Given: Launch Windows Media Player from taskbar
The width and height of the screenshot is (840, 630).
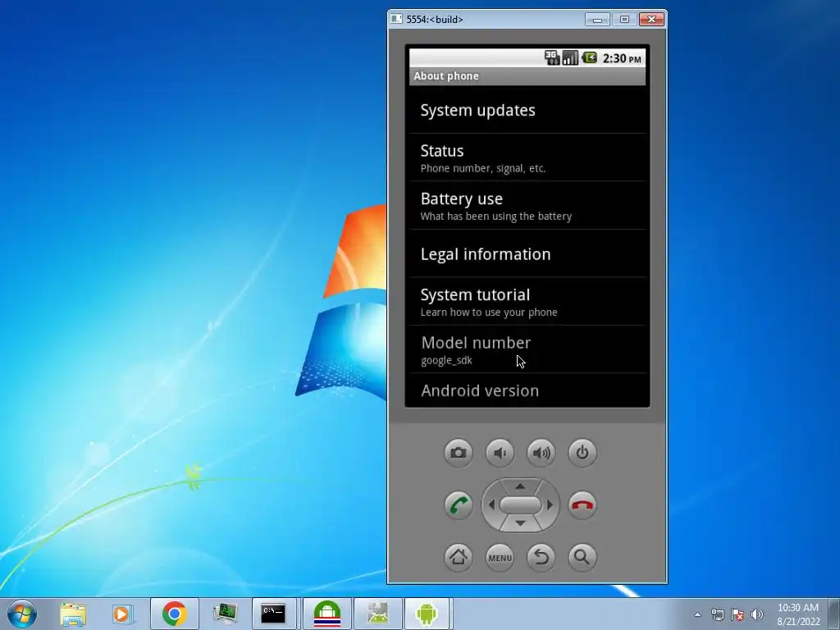Looking at the screenshot, I should 121,614.
